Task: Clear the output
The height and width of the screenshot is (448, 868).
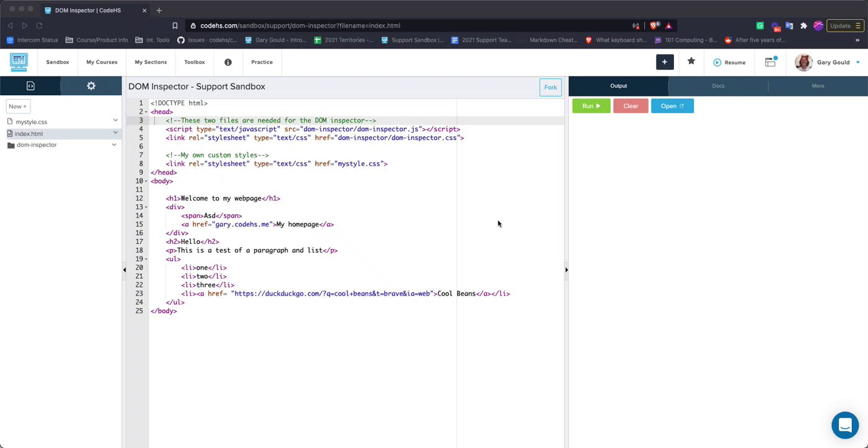Action: point(630,106)
